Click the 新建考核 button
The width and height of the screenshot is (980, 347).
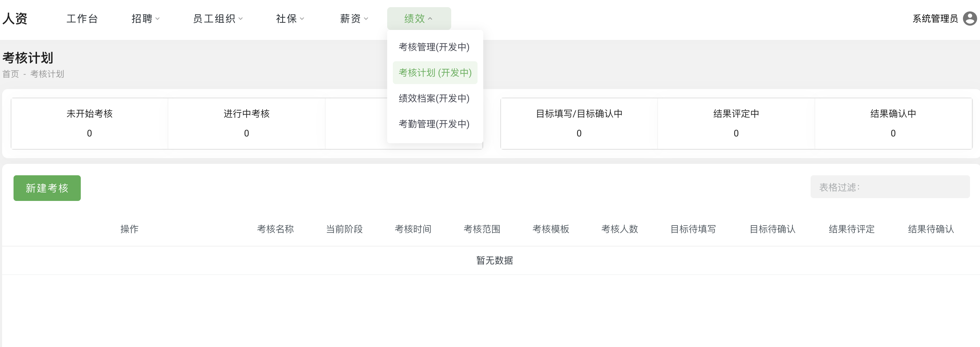pos(47,188)
